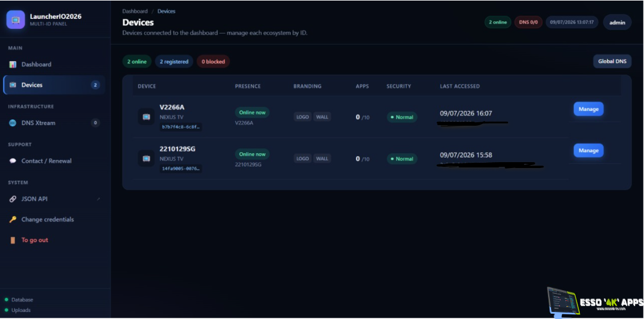Click the Contact / Renewal speech bubble icon
The image size is (644, 319).
(x=13, y=161)
